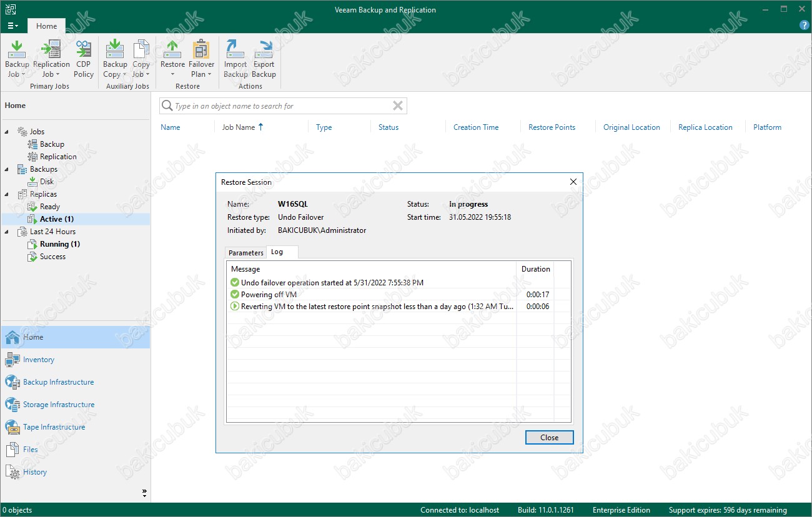Viewport: 812px width, 517px height.
Task: Open the History navigation pane
Action: coord(75,472)
